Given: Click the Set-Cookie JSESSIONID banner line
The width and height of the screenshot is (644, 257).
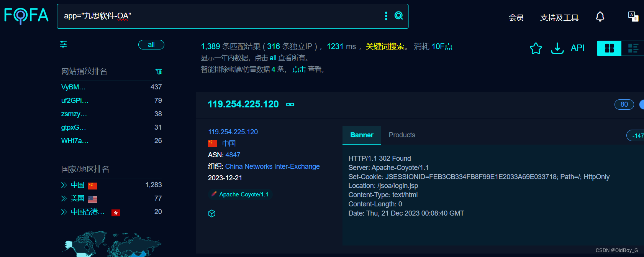Looking at the screenshot, I should 479,177.
